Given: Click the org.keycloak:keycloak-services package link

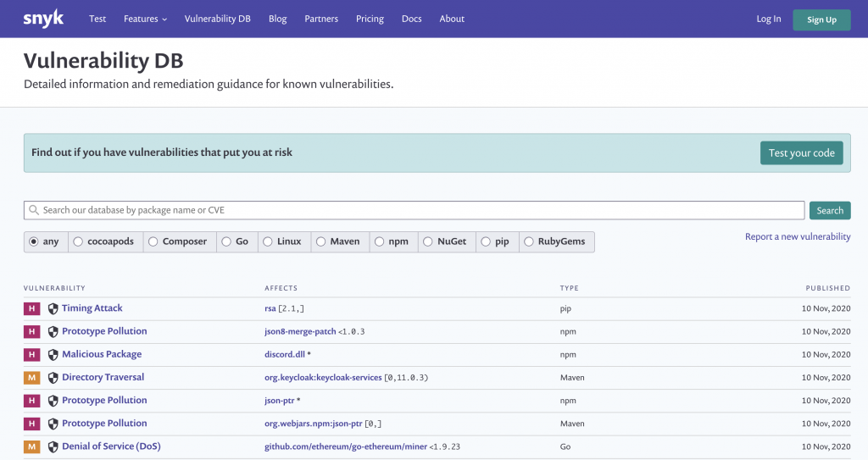Looking at the screenshot, I should click(x=323, y=378).
